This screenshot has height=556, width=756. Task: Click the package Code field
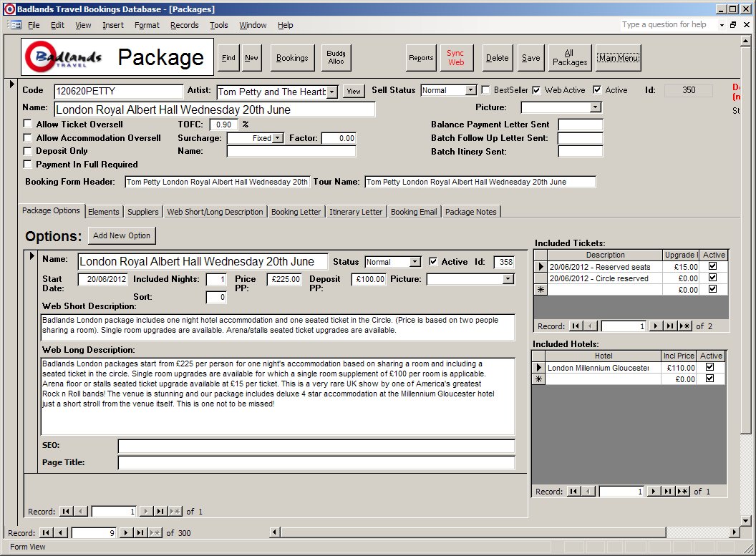coord(119,91)
